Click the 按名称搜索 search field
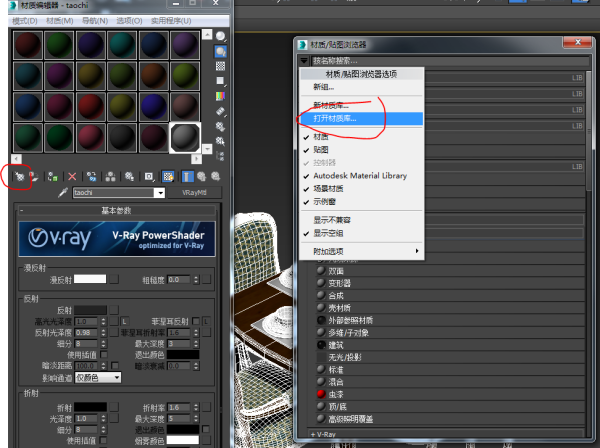Screen dimensions: 600x448 [450, 60]
